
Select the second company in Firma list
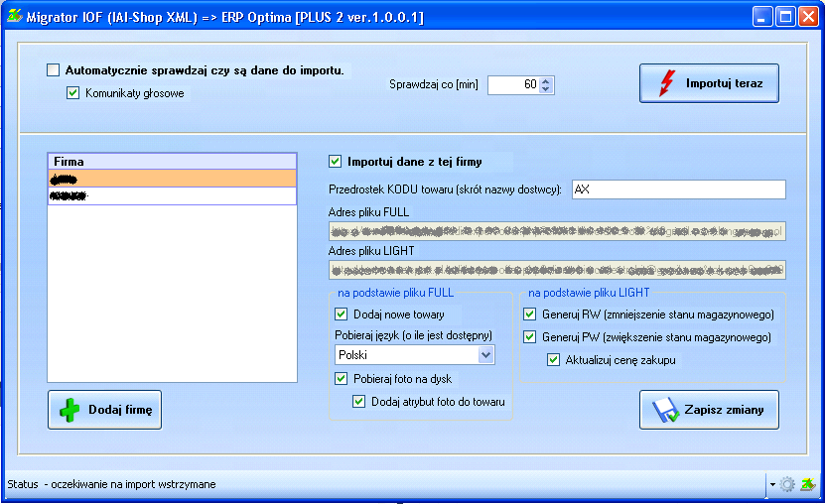coord(172,196)
